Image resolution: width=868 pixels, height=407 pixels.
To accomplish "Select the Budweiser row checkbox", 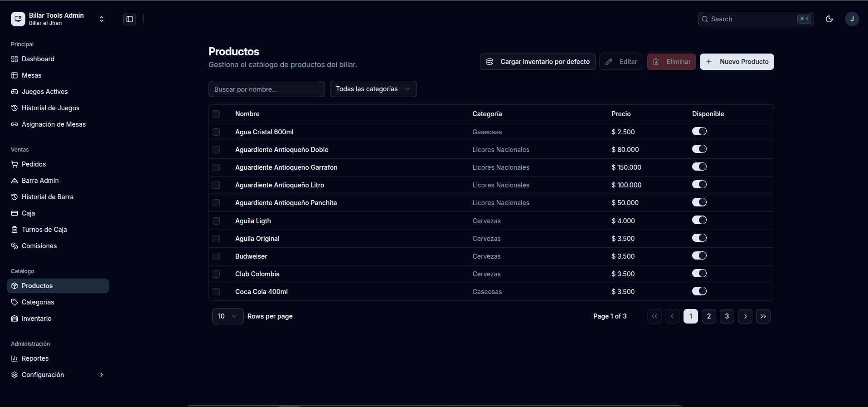I will (x=216, y=256).
